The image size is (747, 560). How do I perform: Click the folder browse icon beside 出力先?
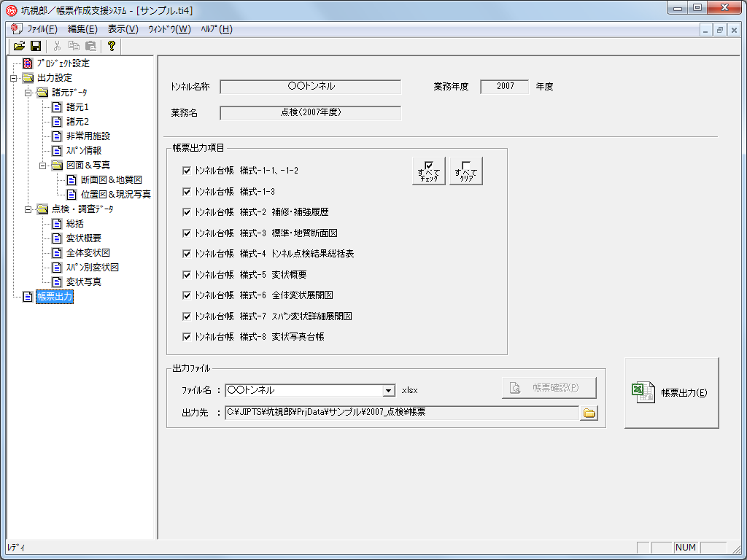click(589, 413)
